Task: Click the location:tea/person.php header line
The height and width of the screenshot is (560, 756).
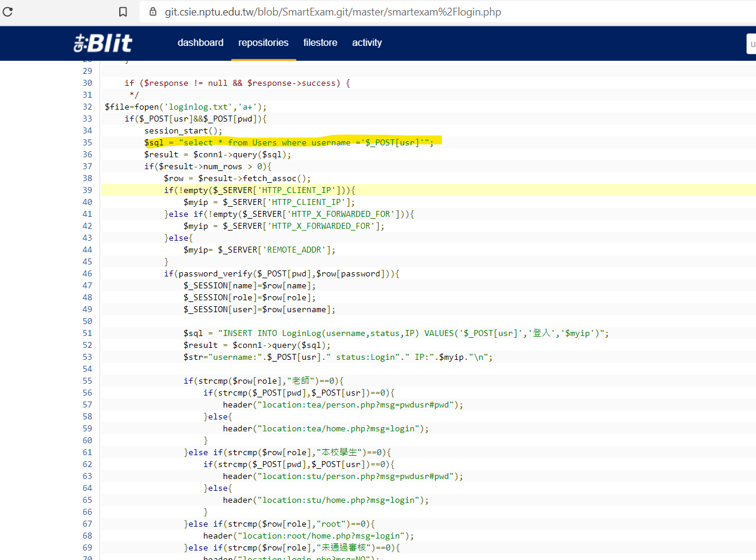Action: point(343,405)
